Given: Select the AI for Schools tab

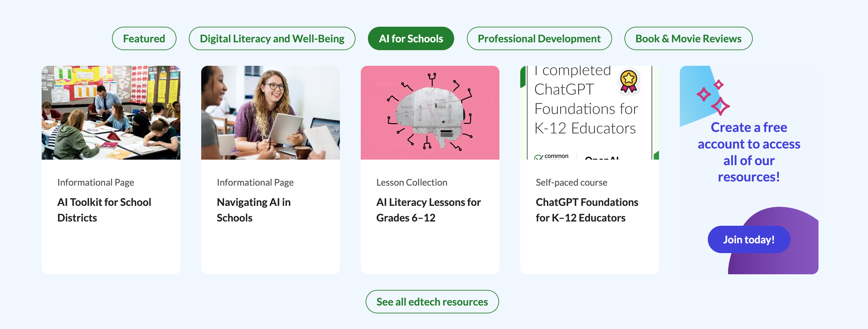Looking at the screenshot, I should [x=411, y=39].
